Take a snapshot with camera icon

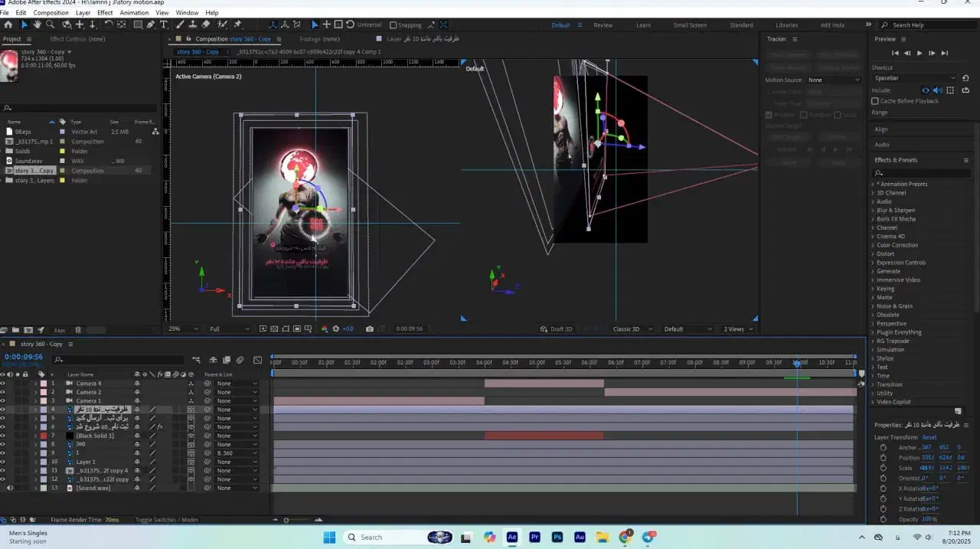[370, 328]
